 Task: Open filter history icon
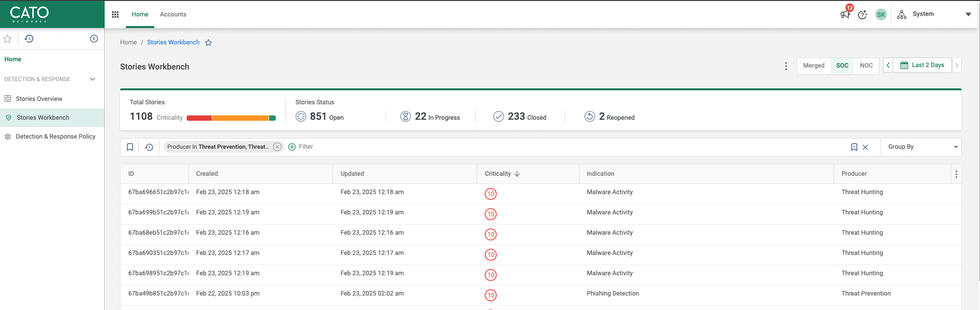click(149, 147)
